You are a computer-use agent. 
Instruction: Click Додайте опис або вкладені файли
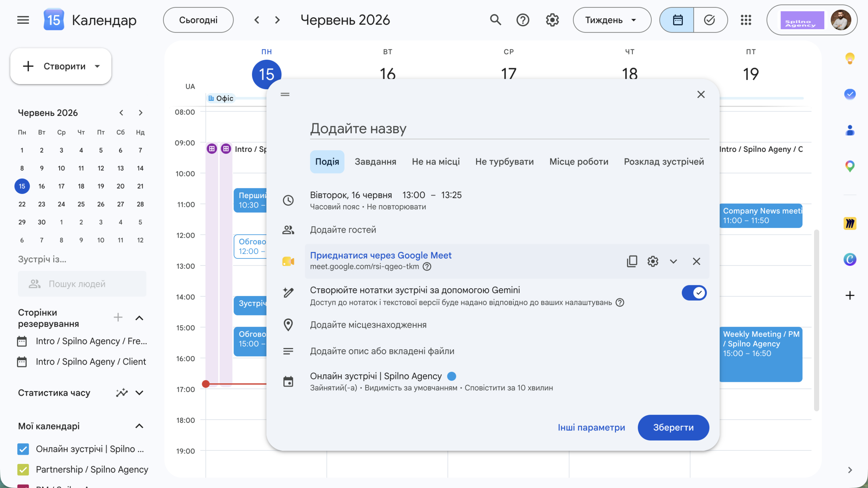coord(382,351)
